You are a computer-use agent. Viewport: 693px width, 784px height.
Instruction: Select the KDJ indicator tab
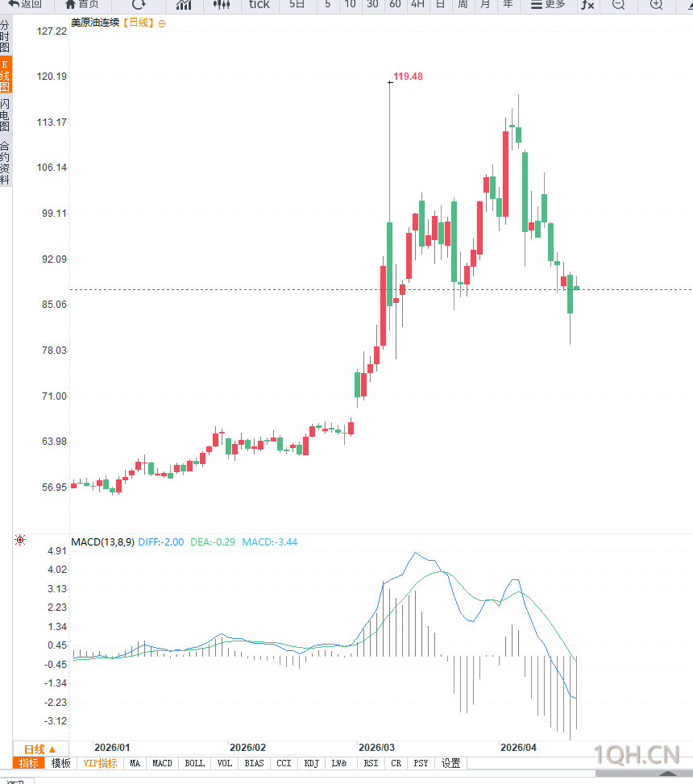(312, 763)
